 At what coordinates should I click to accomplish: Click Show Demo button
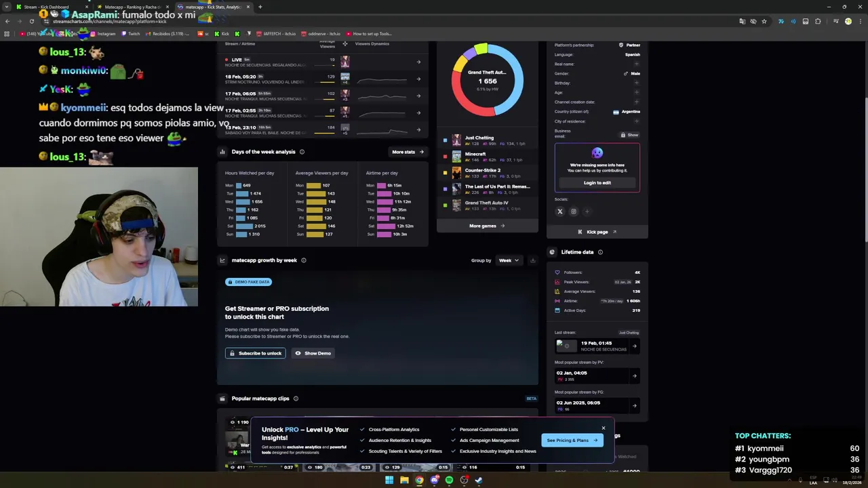[313, 353]
